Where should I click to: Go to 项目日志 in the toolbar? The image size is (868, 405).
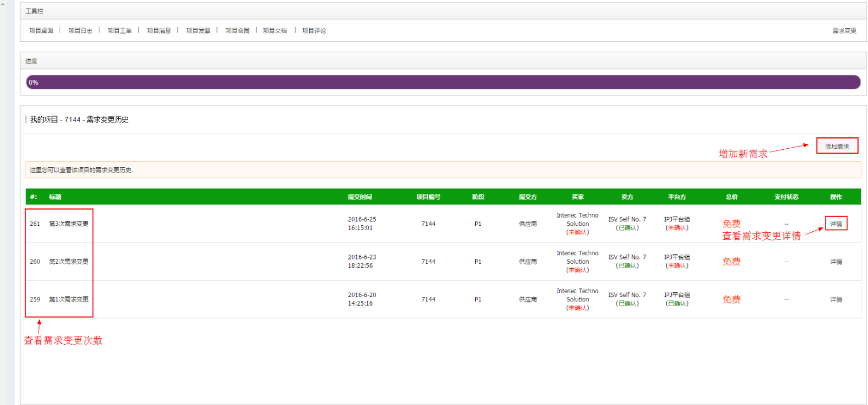(x=80, y=31)
